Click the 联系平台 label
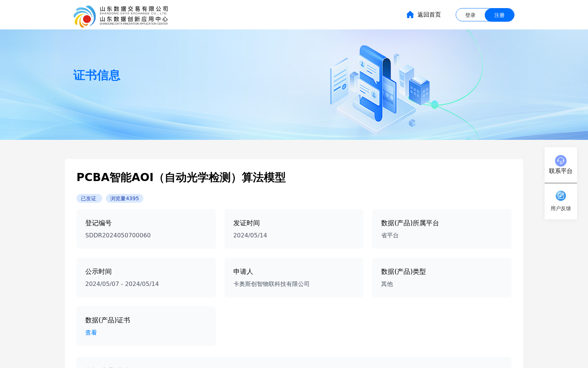The height and width of the screenshot is (368, 588). 561,171
